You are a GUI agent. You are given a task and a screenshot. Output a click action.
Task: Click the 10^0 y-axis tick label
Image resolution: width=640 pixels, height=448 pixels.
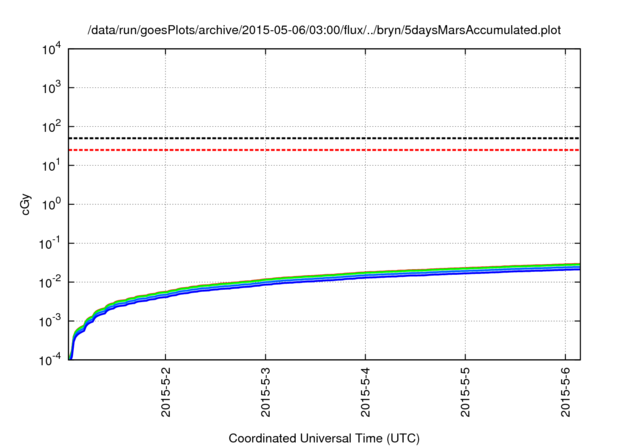click(x=51, y=204)
